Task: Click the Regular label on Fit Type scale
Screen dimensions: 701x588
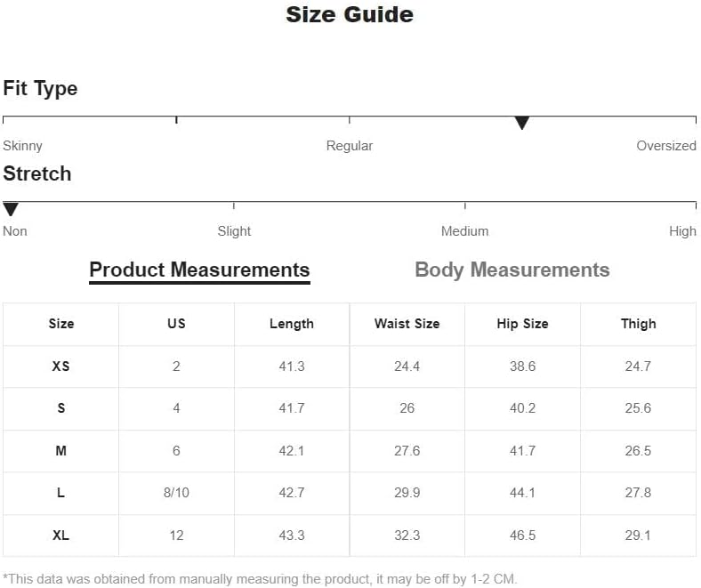Action: [x=349, y=146]
